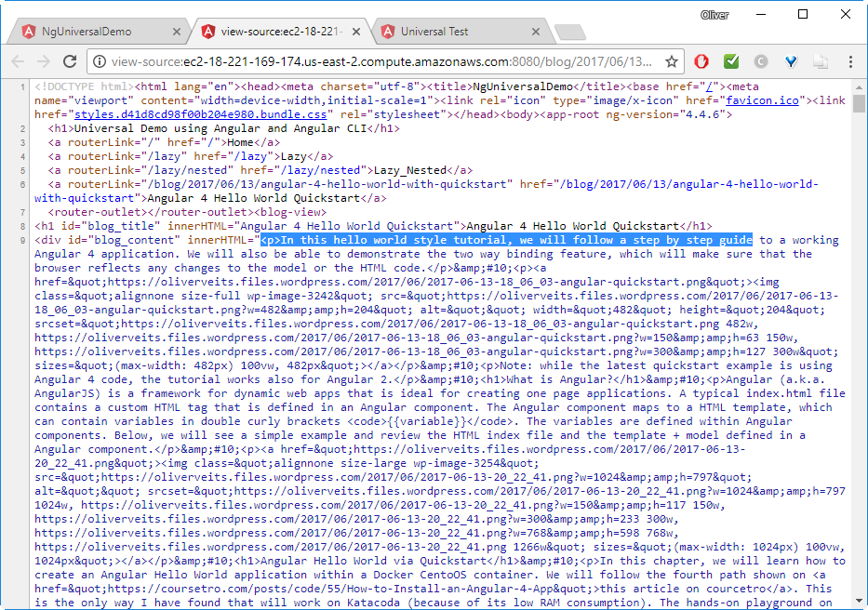View site information via the info icon
The height and width of the screenshot is (610, 868).
[100, 61]
